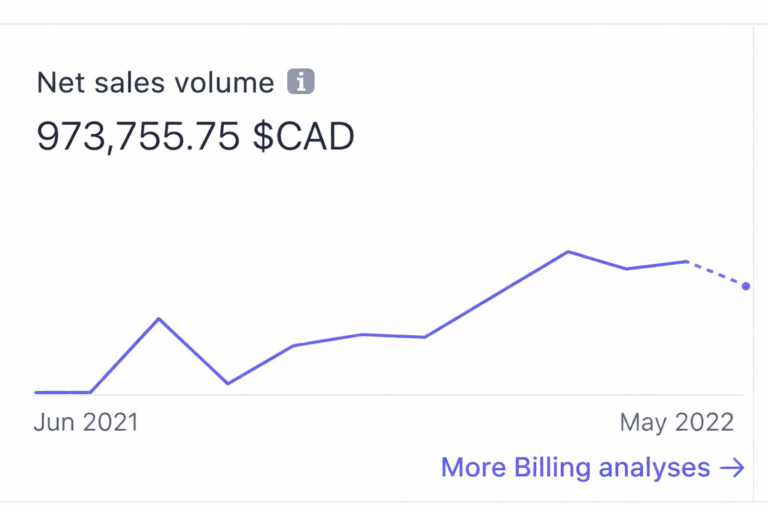
Task: Click the May 2022 axis label
Action: click(677, 422)
